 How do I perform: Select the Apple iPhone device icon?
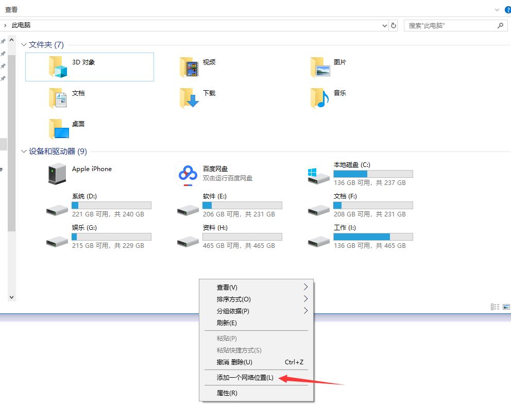pyautogui.click(x=57, y=174)
